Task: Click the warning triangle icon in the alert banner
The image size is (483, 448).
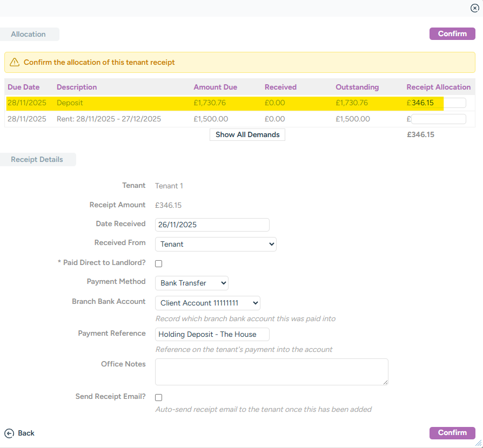Action: click(x=15, y=63)
